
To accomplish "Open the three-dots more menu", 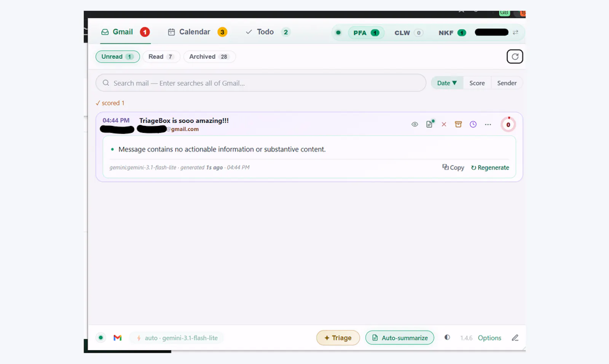I will click(488, 124).
